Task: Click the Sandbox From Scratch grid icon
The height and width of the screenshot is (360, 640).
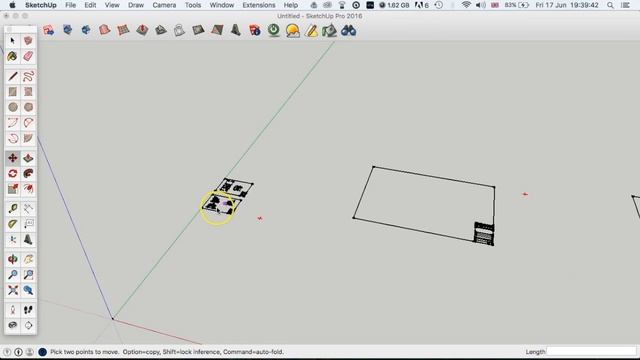Action: (123, 30)
